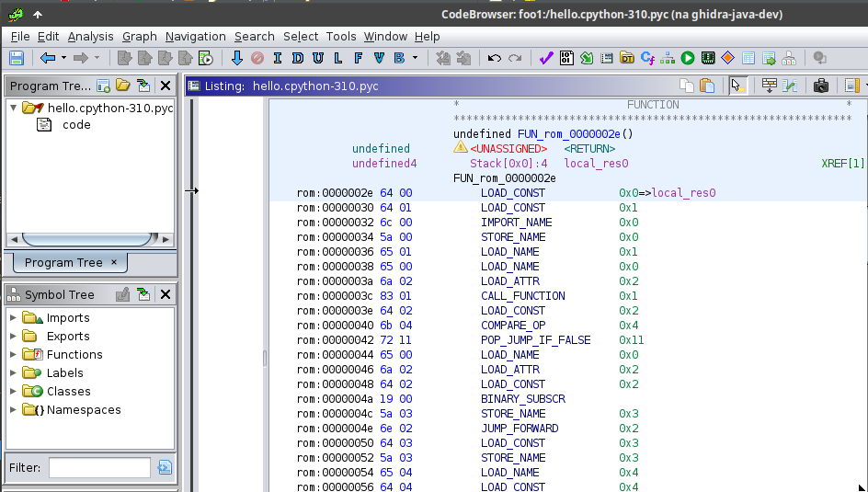Open the Analysis menu

coord(90,37)
